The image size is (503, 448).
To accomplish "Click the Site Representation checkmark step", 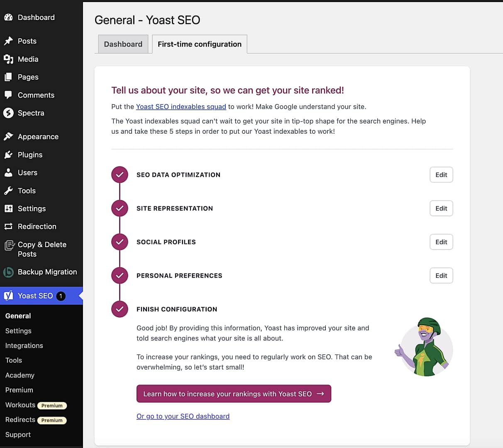I will (x=120, y=208).
